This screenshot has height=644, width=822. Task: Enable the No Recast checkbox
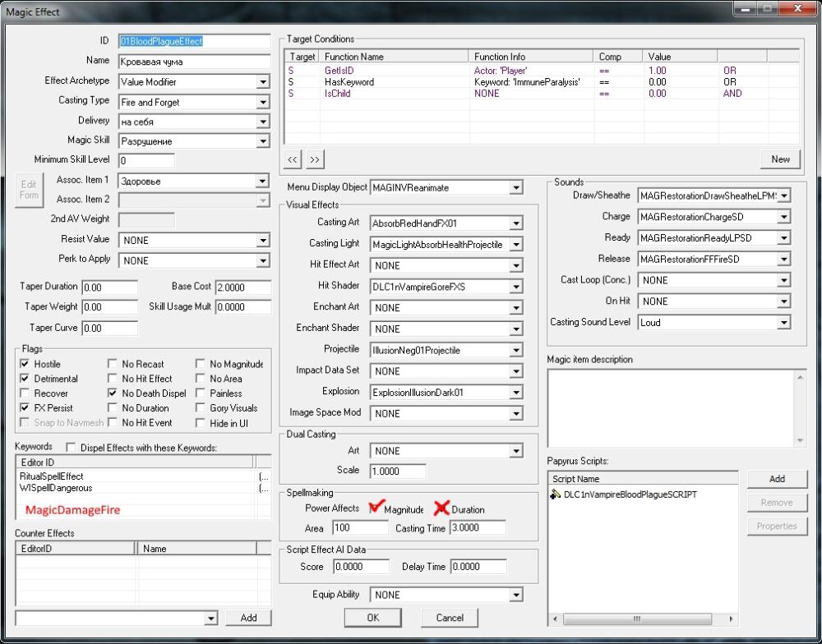(x=112, y=364)
